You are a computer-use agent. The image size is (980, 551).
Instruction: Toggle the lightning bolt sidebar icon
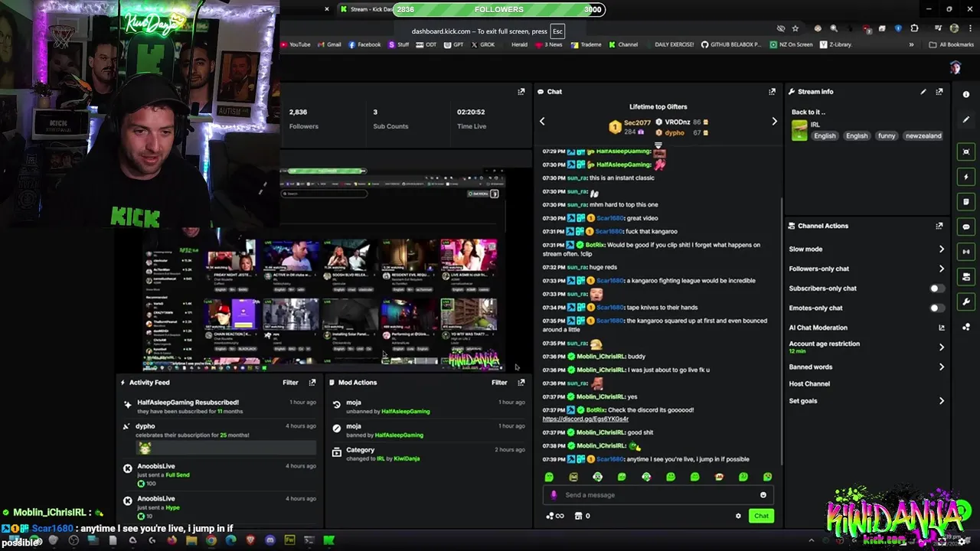pos(966,177)
